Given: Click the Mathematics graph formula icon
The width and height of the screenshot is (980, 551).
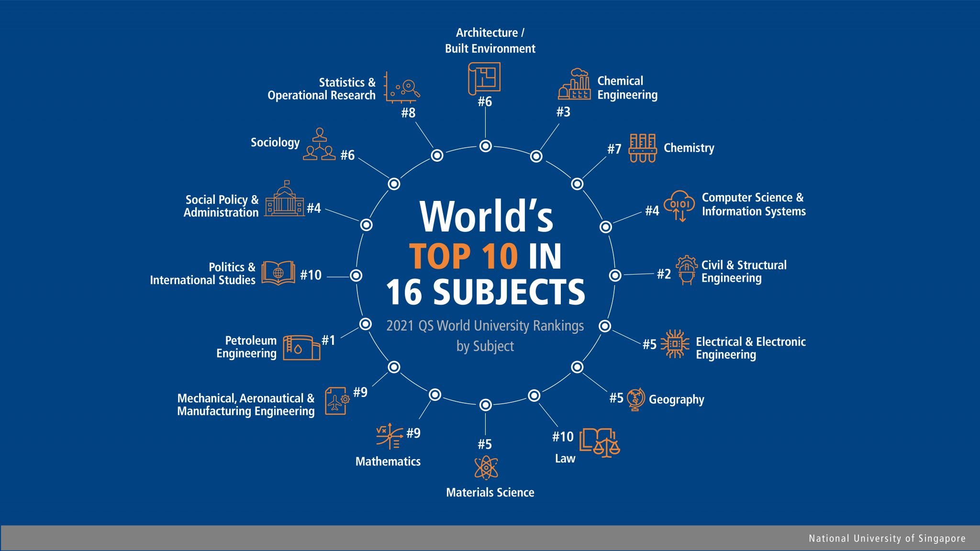Looking at the screenshot, I should [390, 436].
